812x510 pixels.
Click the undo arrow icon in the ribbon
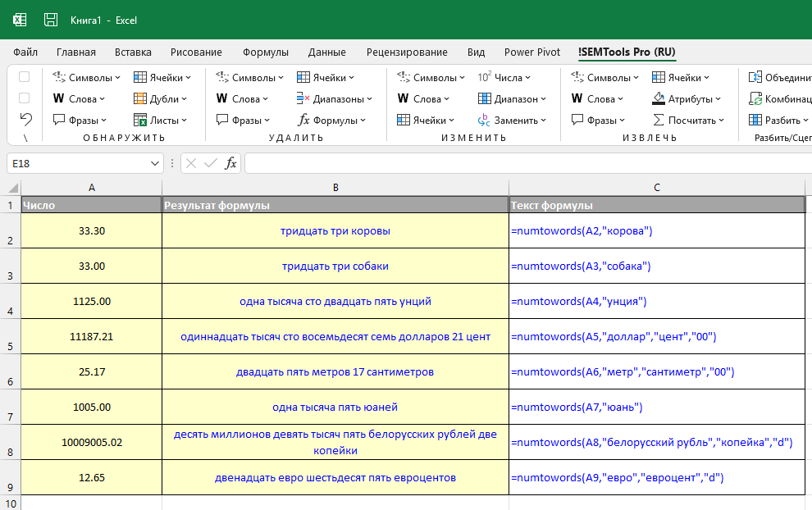tap(25, 120)
